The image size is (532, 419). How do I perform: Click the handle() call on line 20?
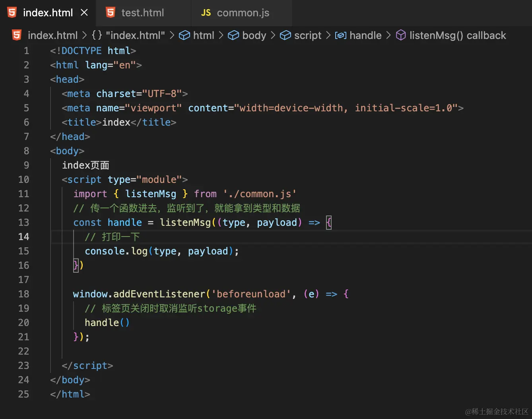107,323
